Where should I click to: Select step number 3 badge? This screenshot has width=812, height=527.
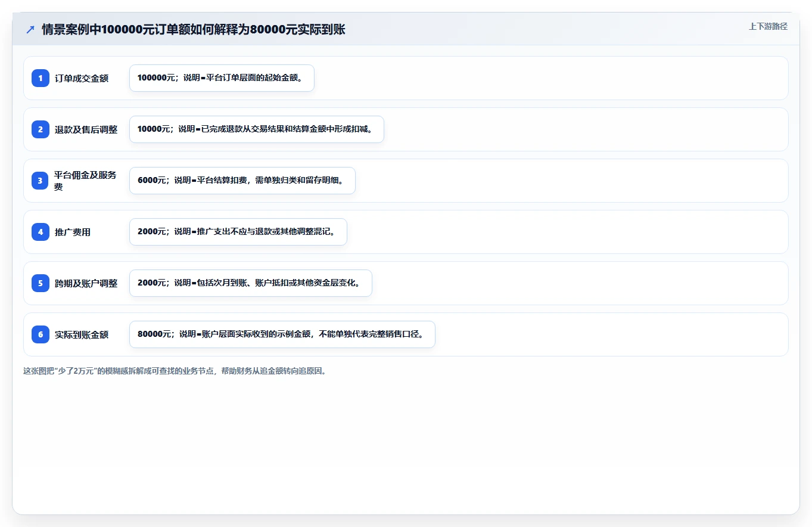pyautogui.click(x=41, y=181)
